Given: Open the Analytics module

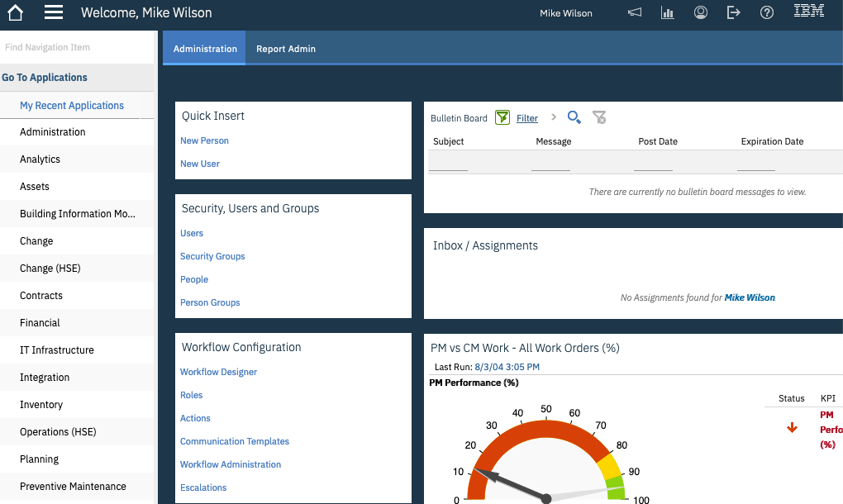Looking at the screenshot, I should coord(77,159).
